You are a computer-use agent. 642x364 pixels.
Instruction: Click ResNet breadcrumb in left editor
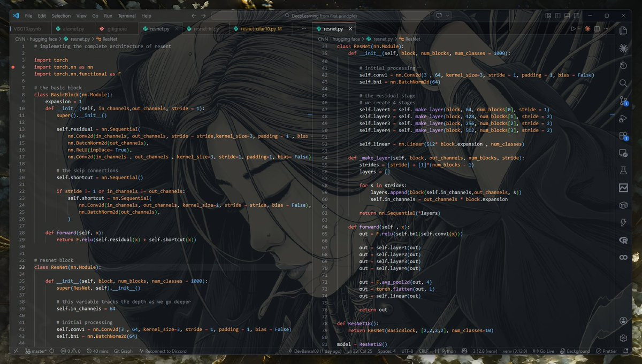106,39
